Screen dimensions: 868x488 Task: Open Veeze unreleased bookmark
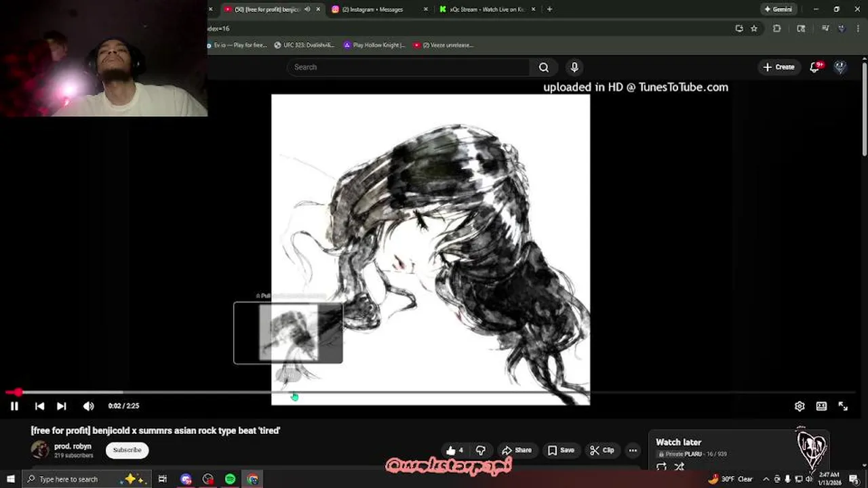point(443,45)
